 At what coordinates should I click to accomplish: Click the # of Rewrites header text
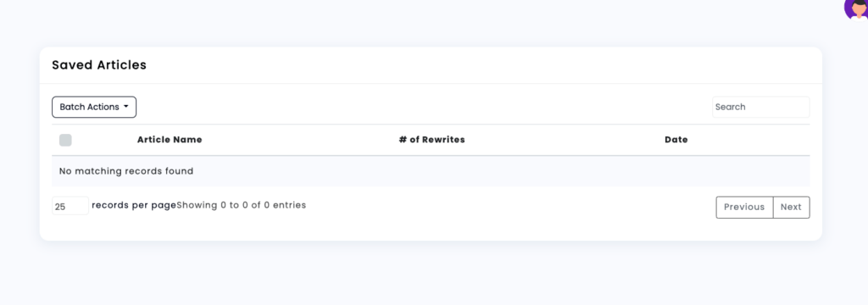point(431,140)
